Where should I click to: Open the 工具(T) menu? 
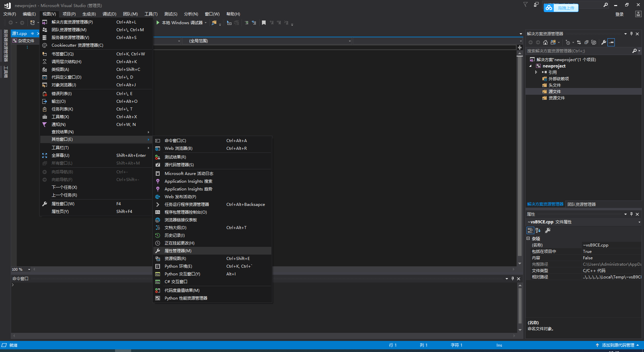[x=151, y=14]
